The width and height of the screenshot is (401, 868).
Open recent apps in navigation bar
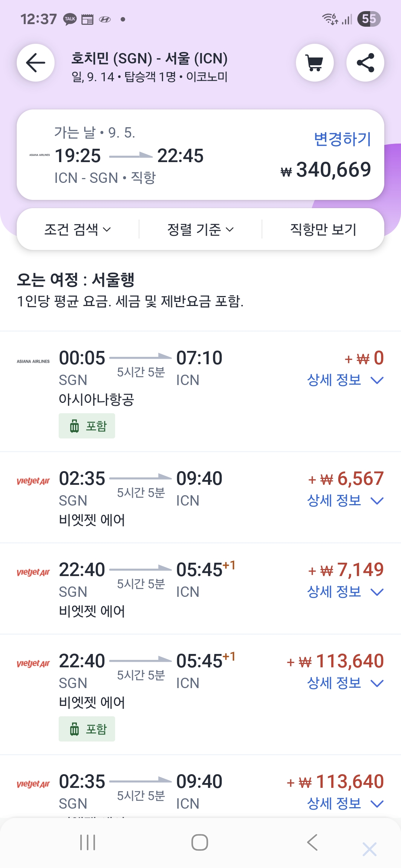point(88,842)
